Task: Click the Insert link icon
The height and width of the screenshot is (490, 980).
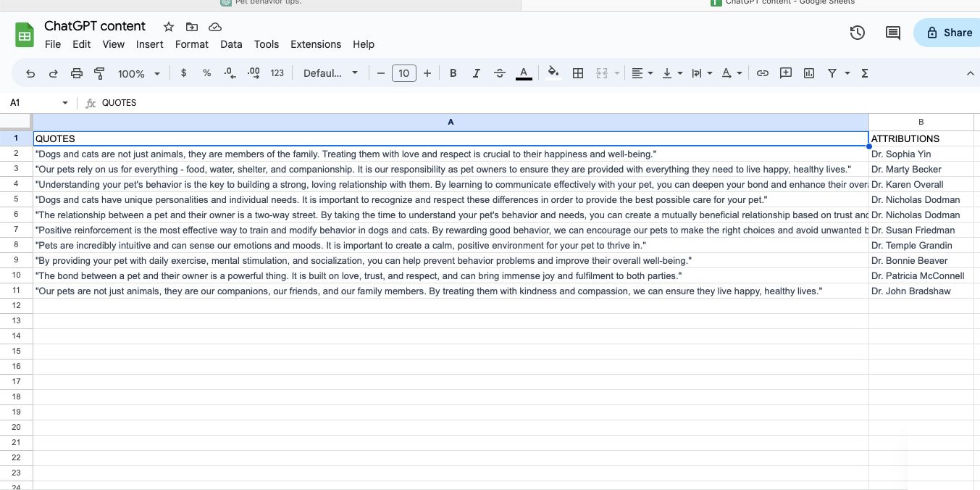Action: [x=763, y=72]
